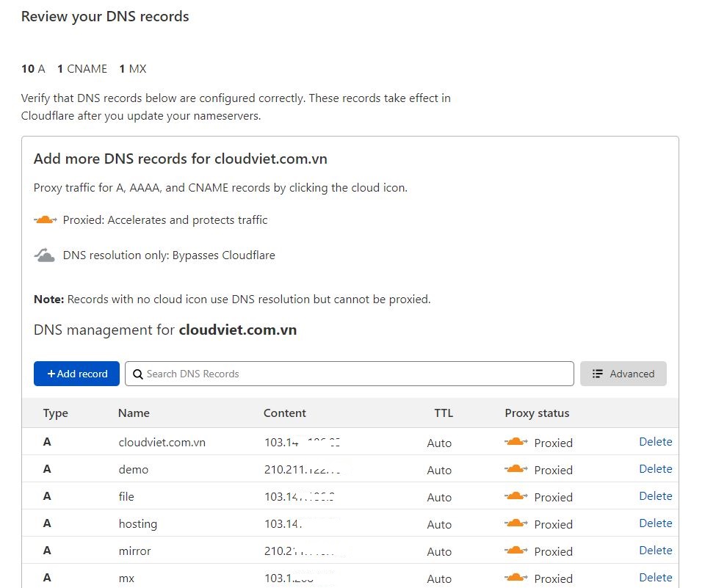Delete the cloudviet.com.vn A record
The image size is (716, 588).
(655, 441)
